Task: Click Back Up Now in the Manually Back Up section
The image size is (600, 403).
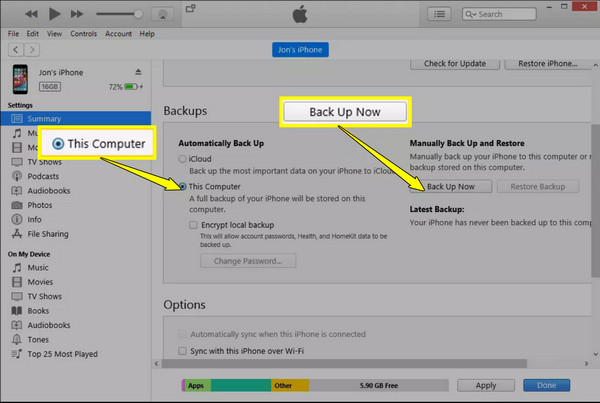Action: click(451, 186)
